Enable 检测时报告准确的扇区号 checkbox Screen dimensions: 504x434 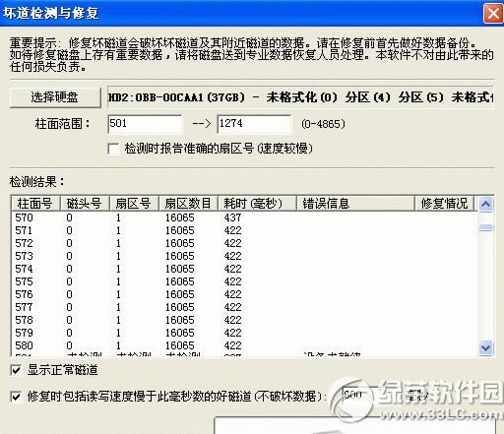point(113,149)
